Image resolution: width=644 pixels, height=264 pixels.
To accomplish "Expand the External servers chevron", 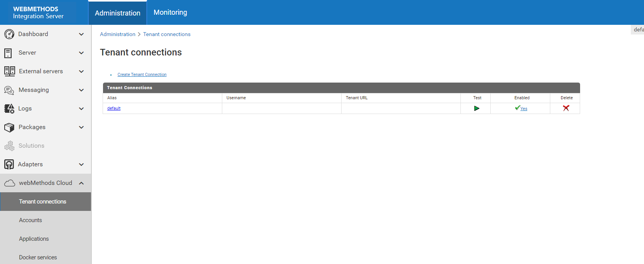I will (81, 71).
